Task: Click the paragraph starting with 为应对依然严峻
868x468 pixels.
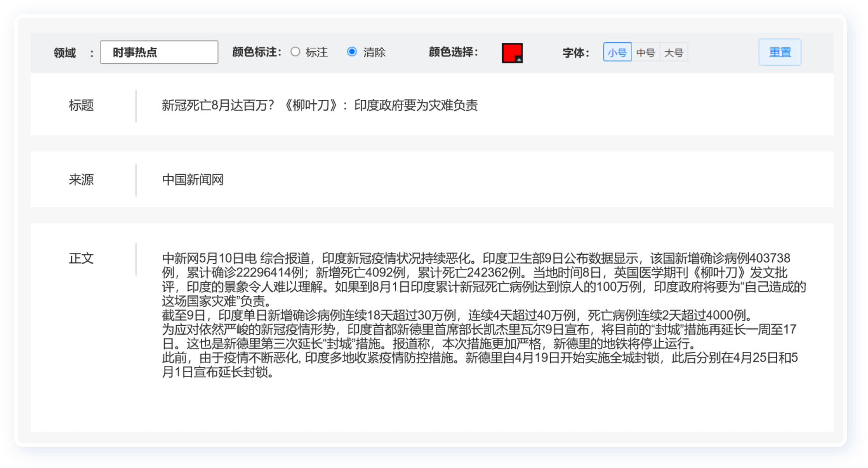Action: (479, 336)
